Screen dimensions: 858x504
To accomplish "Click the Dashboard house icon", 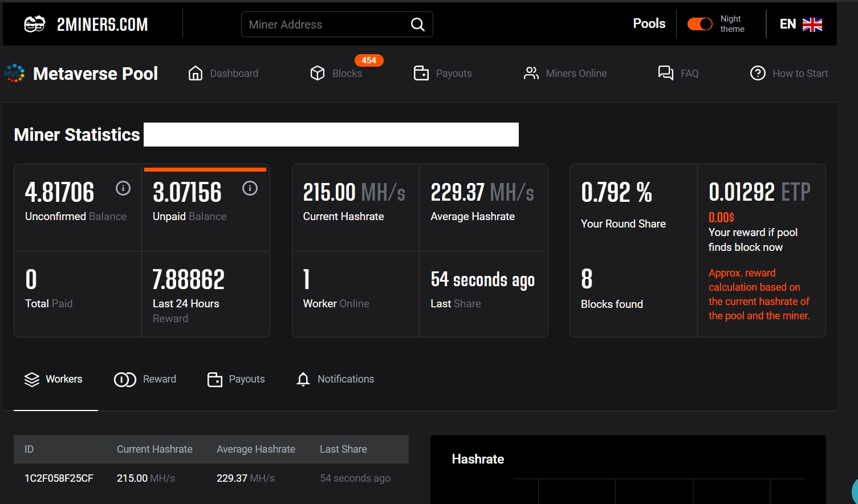I will [x=196, y=73].
